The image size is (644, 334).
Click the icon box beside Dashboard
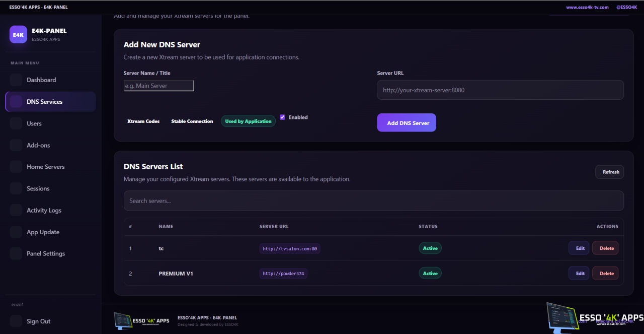[x=16, y=80]
